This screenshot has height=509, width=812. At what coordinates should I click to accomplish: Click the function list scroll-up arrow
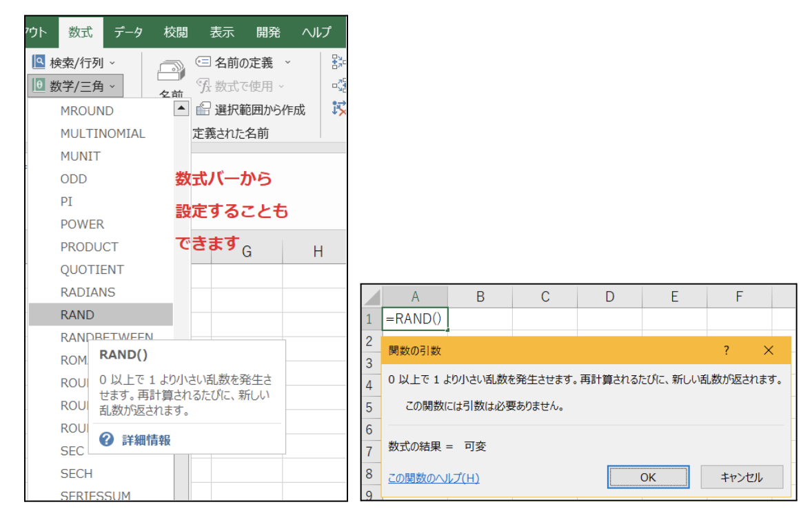(x=181, y=108)
